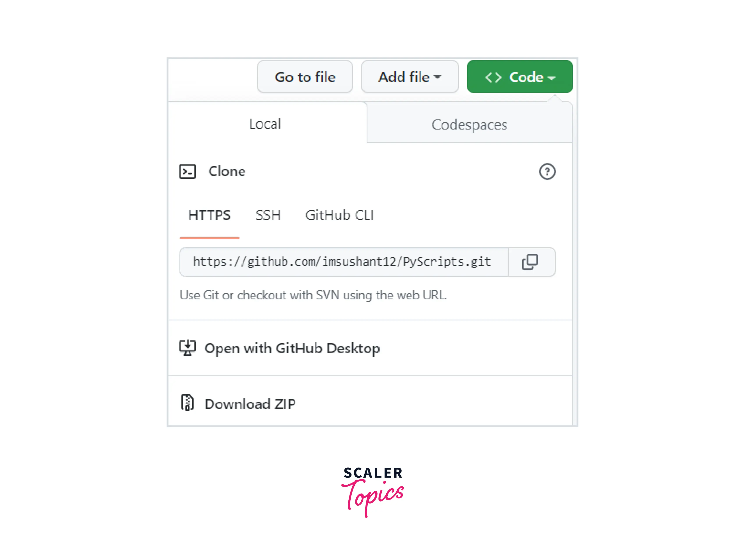Click the Scaler Topics logo

pyautogui.click(x=372, y=492)
